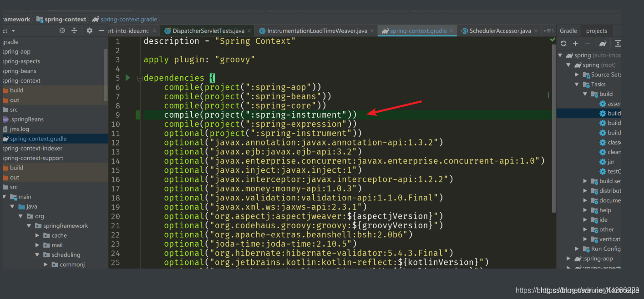Select the spring-aop module in the Project tree
The width and height of the screenshot is (644, 299).
pos(16,51)
